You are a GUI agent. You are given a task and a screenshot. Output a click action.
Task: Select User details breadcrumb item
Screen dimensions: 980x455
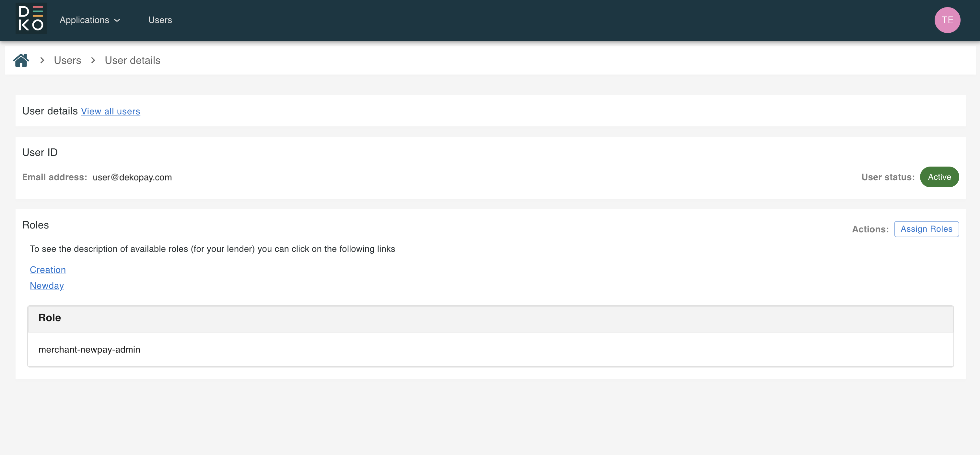tap(133, 61)
